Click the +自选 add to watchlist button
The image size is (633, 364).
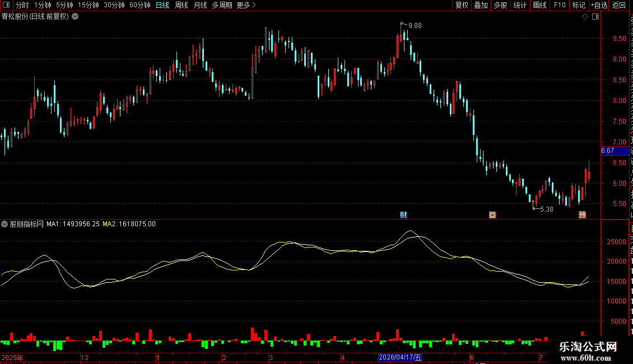point(599,5)
